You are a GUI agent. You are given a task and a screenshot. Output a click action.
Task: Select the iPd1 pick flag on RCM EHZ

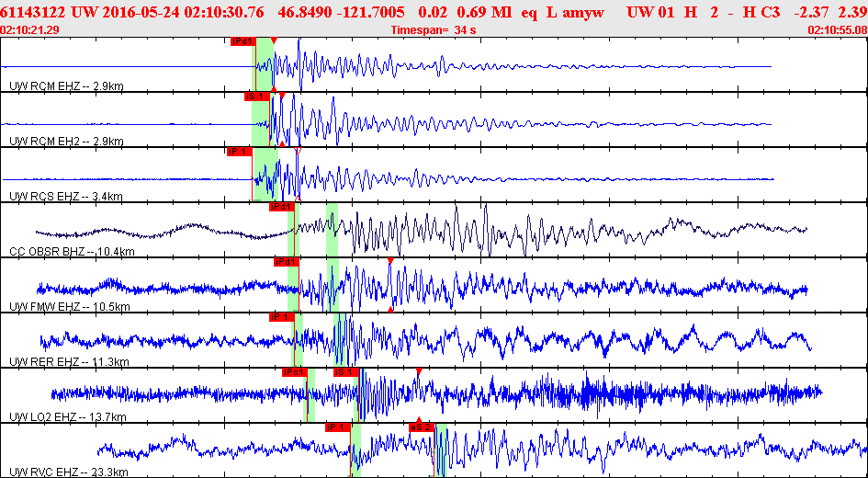(x=243, y=41)
